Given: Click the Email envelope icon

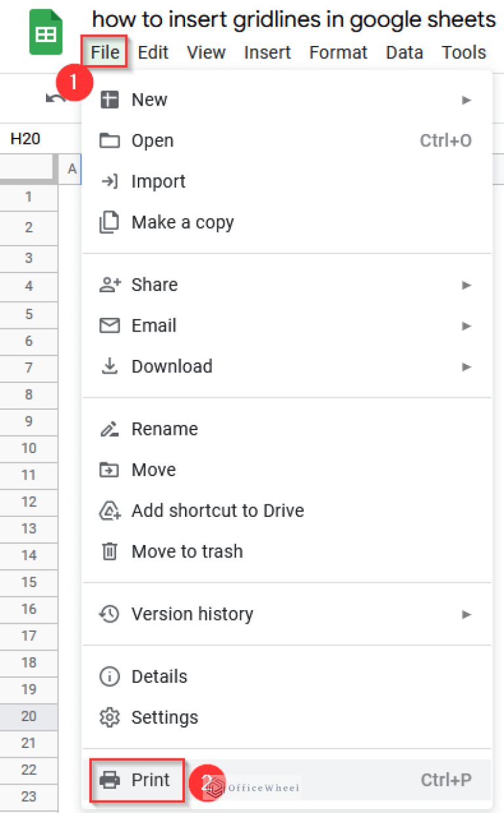Looking at the screenshot, I should coord(110,325).
